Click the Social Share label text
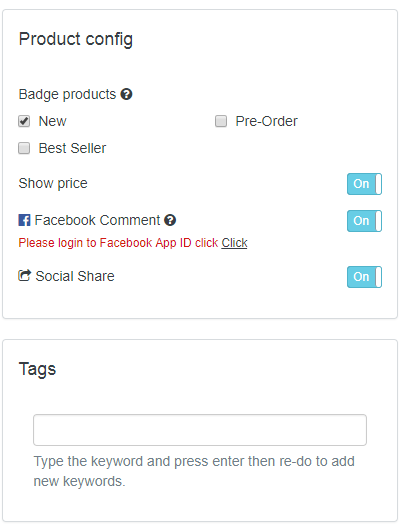The image size is (403, 525). point(75,276)
